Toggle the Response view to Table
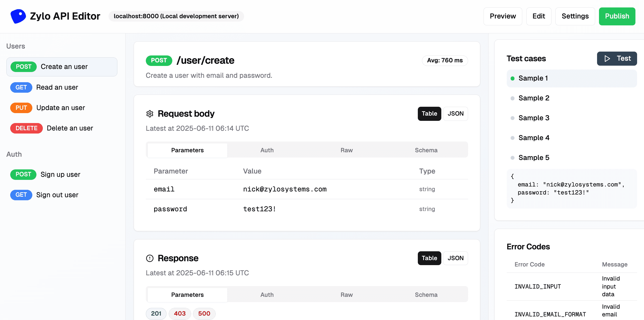 click(429, 258)
